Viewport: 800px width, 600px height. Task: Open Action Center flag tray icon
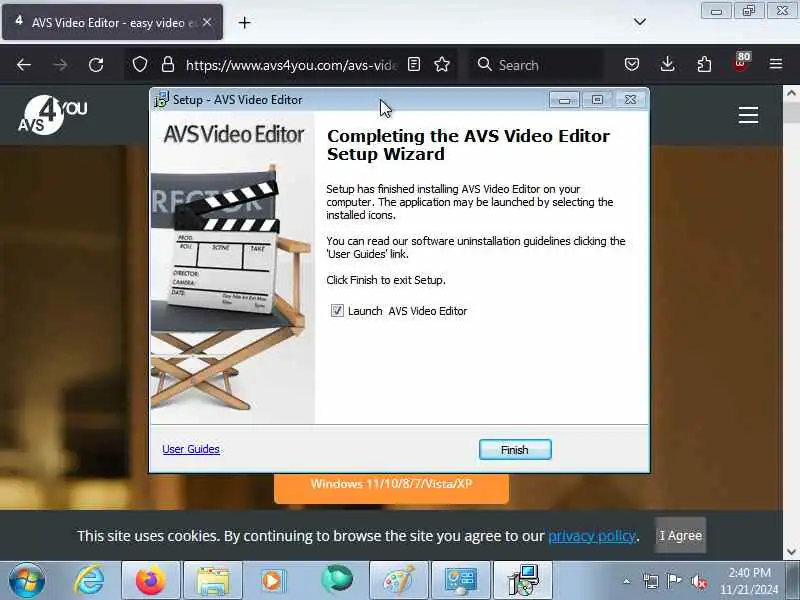[x=674, y=581]
